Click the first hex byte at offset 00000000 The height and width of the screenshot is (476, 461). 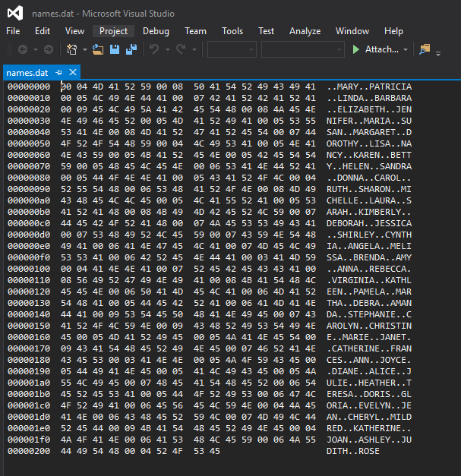click(x=65, y=87)
